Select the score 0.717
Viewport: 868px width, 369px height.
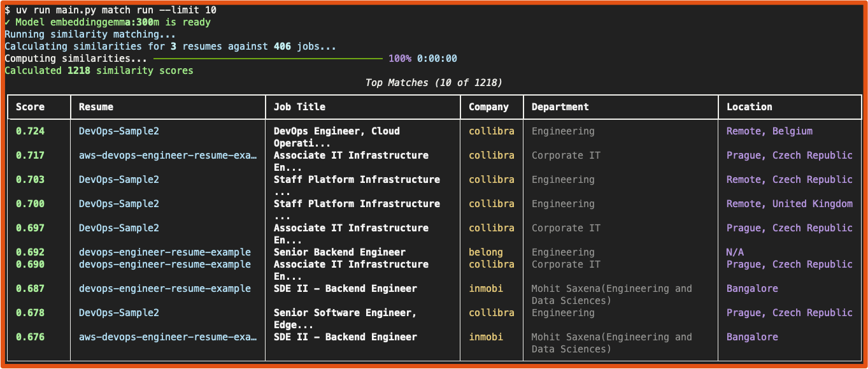[30, 156]
